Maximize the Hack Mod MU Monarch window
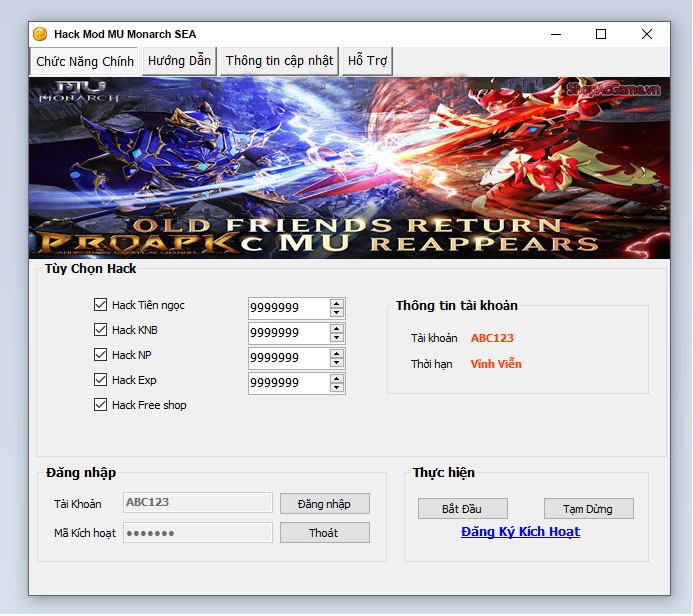Viewport: 693px width, 616px height. [x=601, y=34]
